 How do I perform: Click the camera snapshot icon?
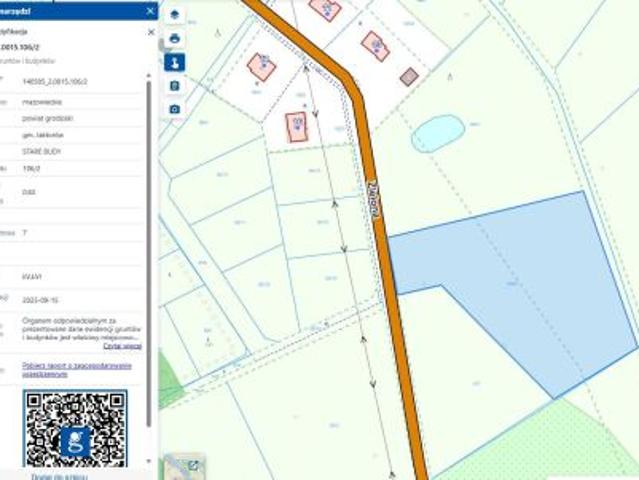pyautogui.click(x=174, y=109)
